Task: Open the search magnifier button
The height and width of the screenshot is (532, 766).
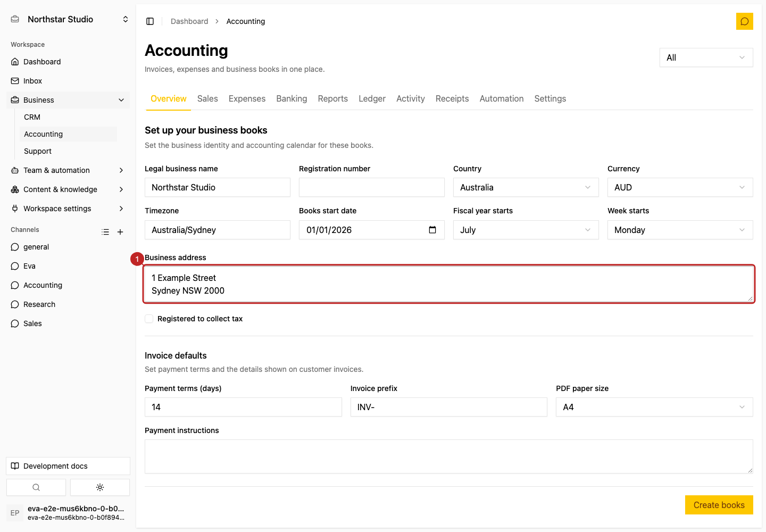Action: 36,487
